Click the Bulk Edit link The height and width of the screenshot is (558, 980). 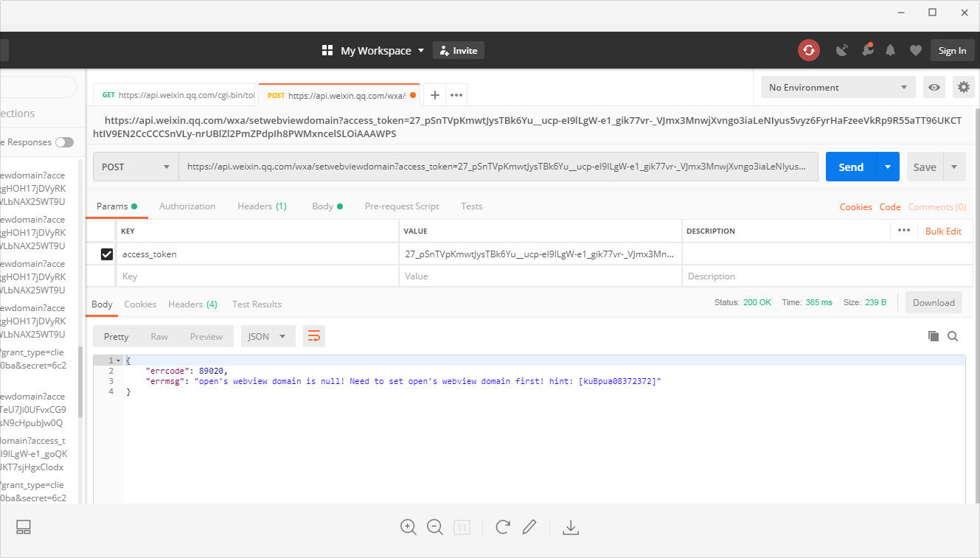pos(943,231)
